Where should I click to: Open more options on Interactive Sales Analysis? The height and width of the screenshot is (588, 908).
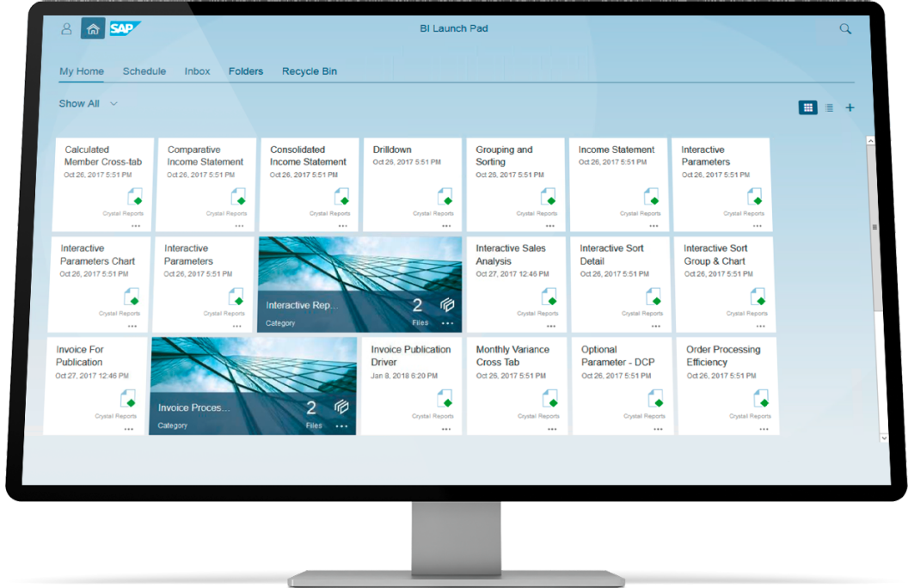tap(551, 327)
